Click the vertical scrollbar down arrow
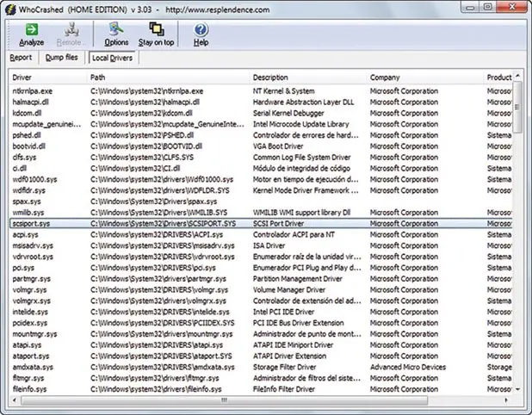 [x=517, y=389]
